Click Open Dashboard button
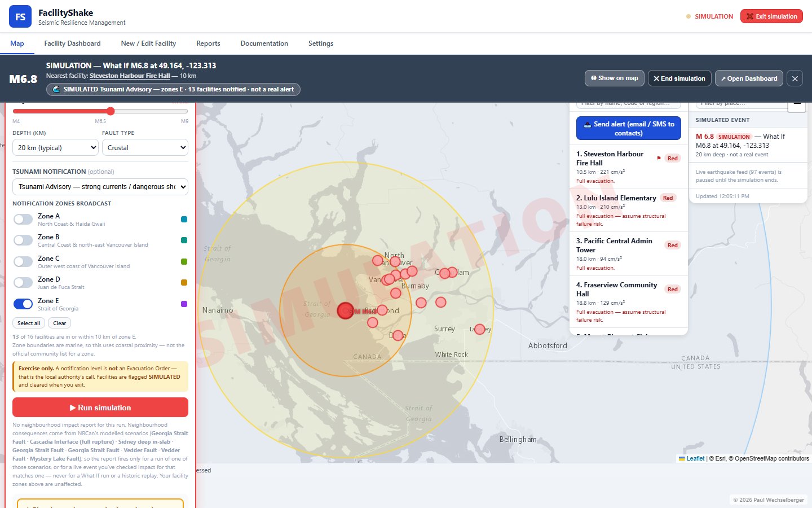Image resolution: width=812 pixels, height=508 pixels. pos(749,78)
